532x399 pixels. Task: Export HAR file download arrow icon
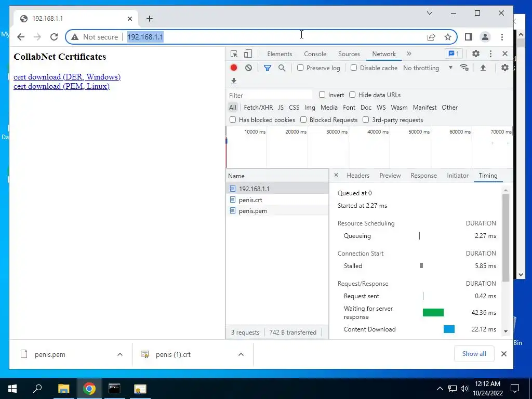click(233, 81)
